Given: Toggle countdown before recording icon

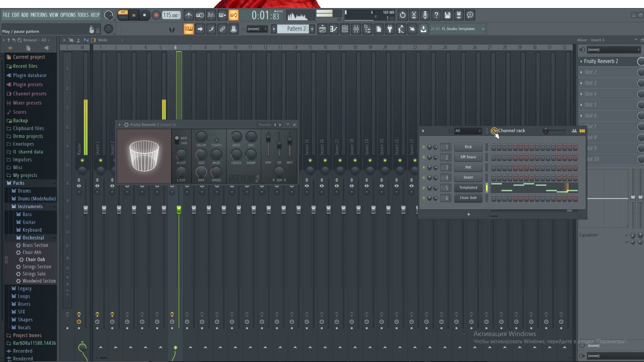Looking at the screenshot, I should coord(211,15).
